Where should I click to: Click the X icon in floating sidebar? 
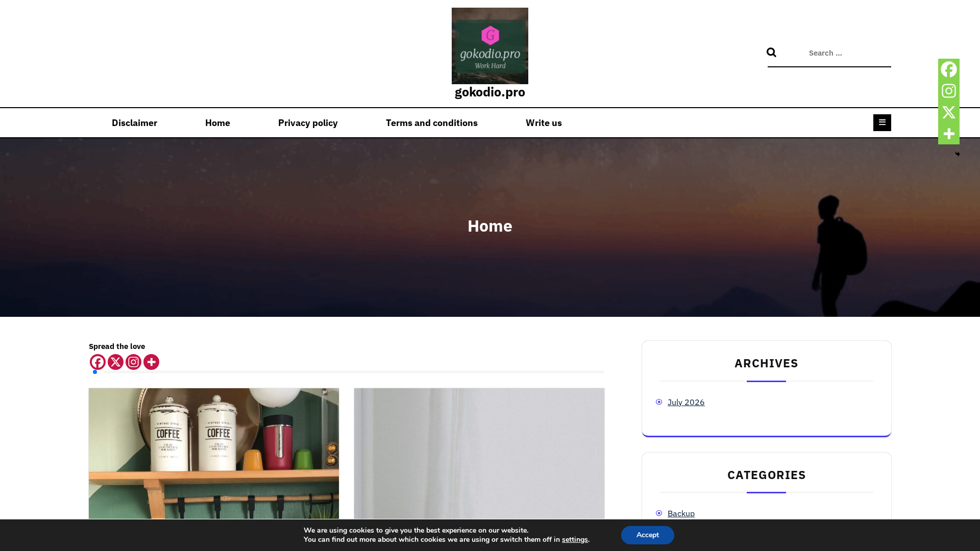[948, 112]
